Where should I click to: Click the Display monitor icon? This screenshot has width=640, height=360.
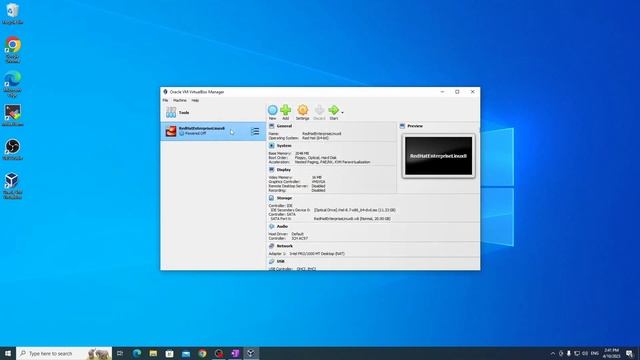(x=272, y=170)
